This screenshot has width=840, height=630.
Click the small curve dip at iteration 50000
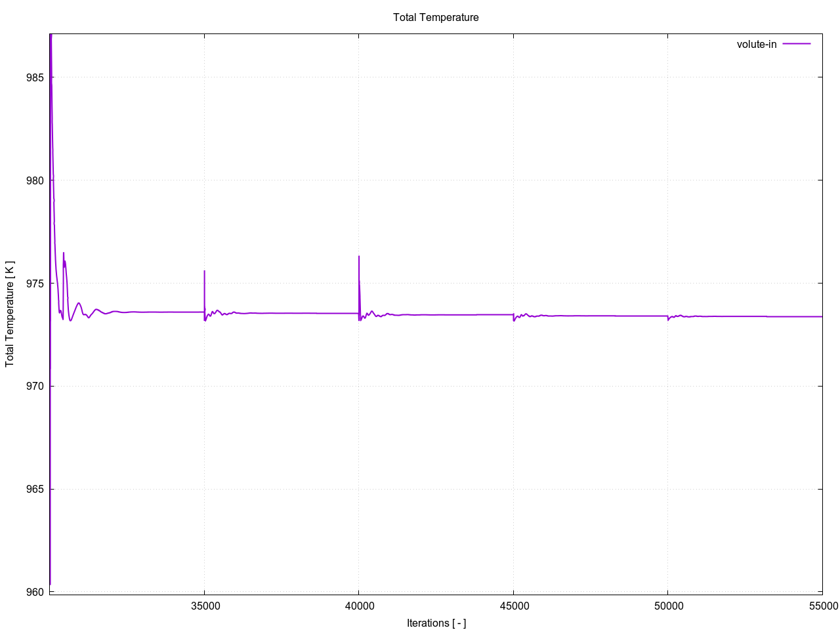coord(668,320)
